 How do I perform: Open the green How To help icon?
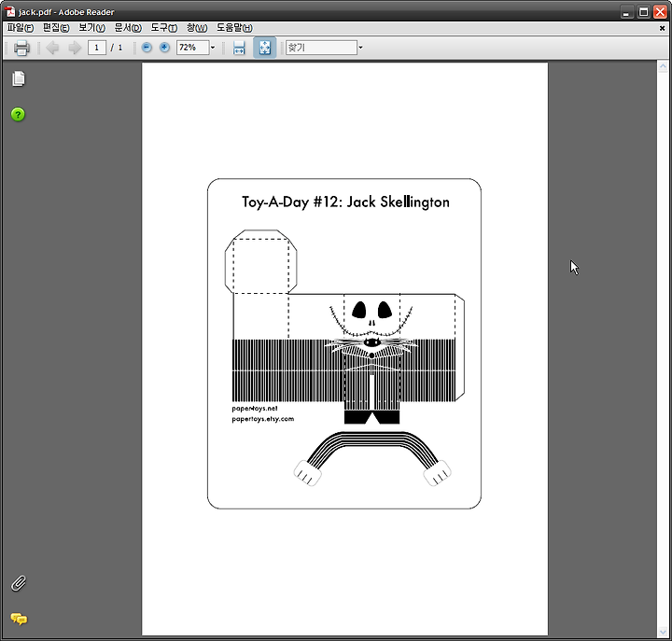click(x=18, y=115)
